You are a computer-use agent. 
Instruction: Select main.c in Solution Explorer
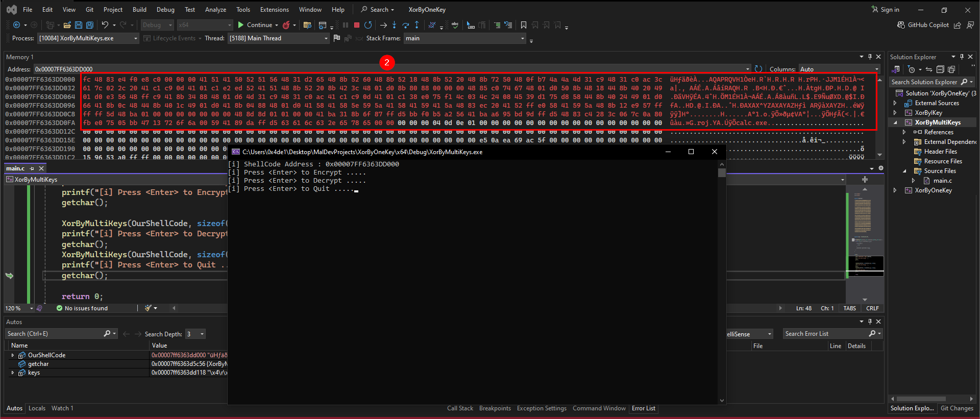(x=942, y=181)
